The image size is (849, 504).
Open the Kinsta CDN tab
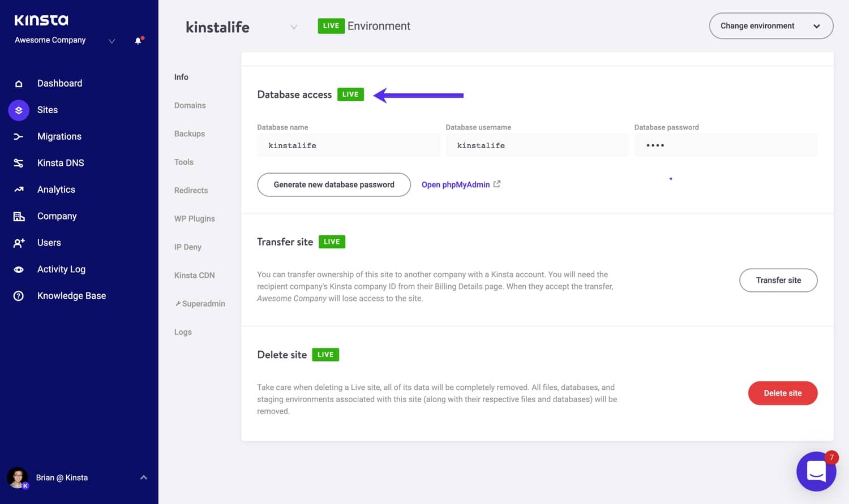[195, 275]
